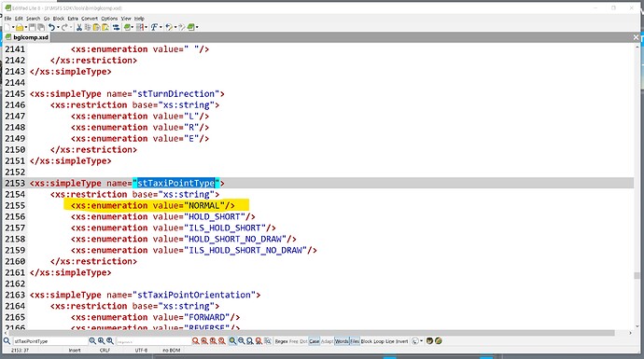Close the bglcomp.xsd tab with X
Image resolution: width=644 pixels, height=359 pixels.
click(636, 37)
